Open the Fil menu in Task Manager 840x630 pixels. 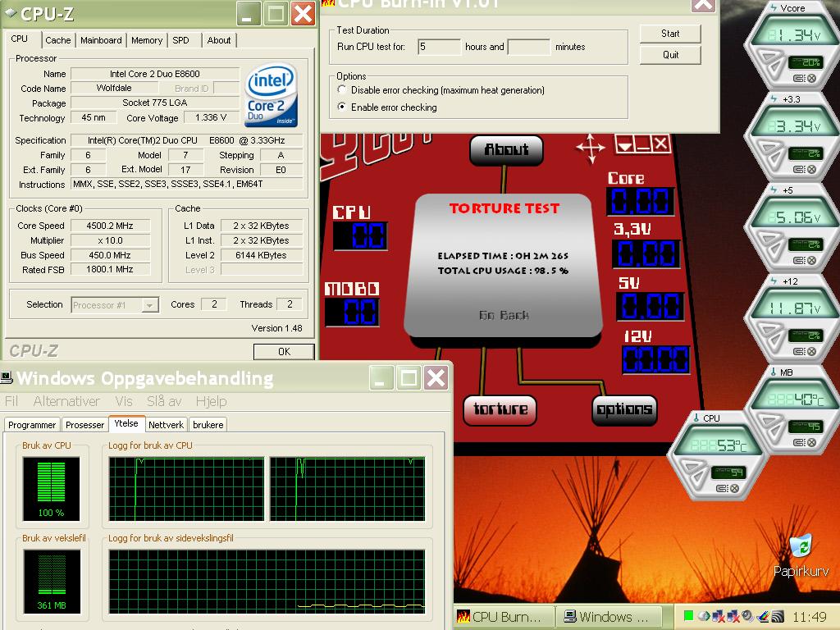click(11, 401)
